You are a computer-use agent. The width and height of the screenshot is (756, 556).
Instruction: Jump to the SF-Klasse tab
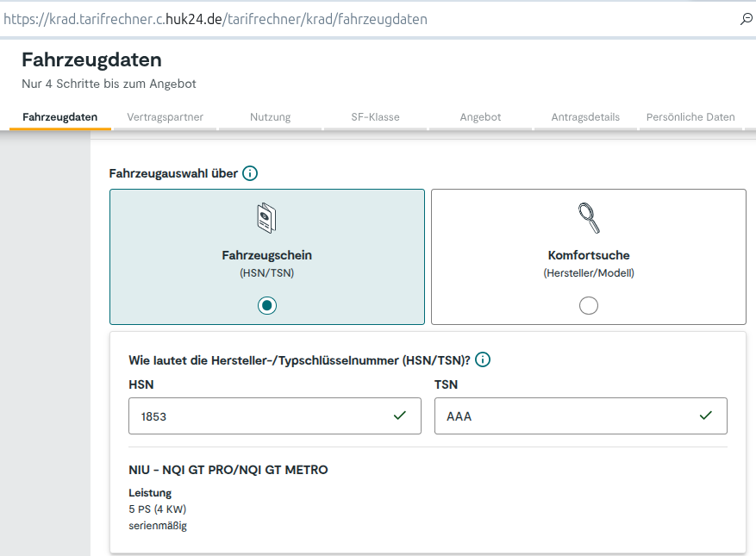coord(375,117)
